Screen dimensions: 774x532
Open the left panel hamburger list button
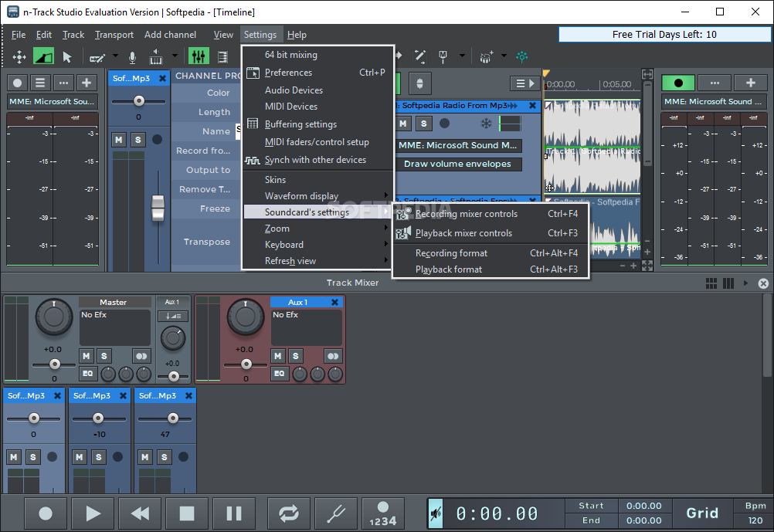[40, 83]
